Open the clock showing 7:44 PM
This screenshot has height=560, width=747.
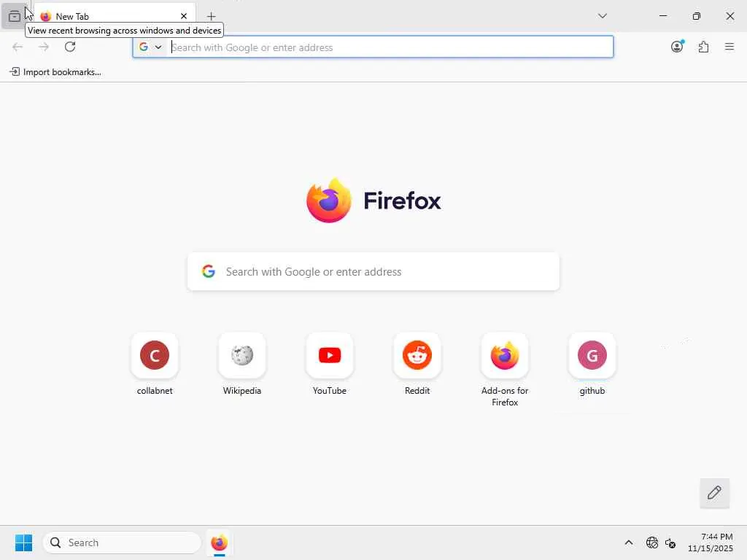(x=711, y=542)
